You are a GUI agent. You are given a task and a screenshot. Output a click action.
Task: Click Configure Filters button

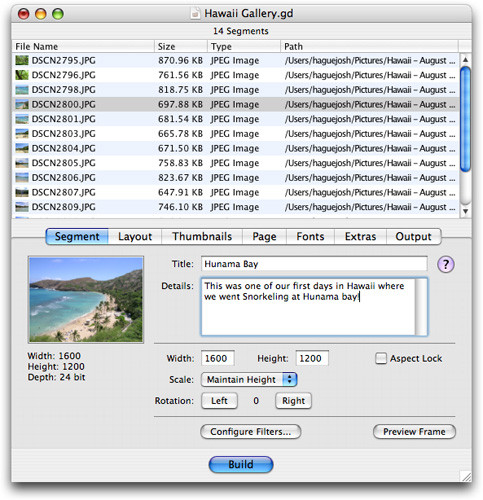pyautogui.click(x=251, y=432)
